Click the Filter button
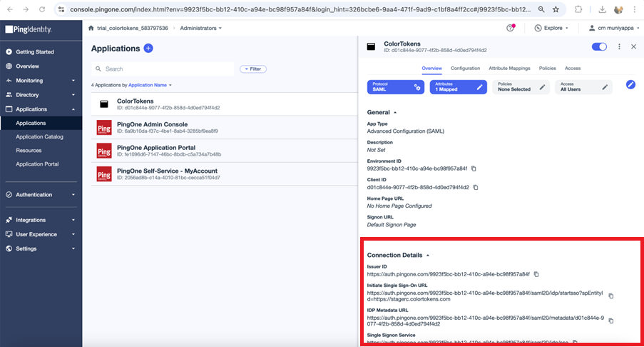Image resolution: width=644 pixels, height=347 pixels. (253, 69)
